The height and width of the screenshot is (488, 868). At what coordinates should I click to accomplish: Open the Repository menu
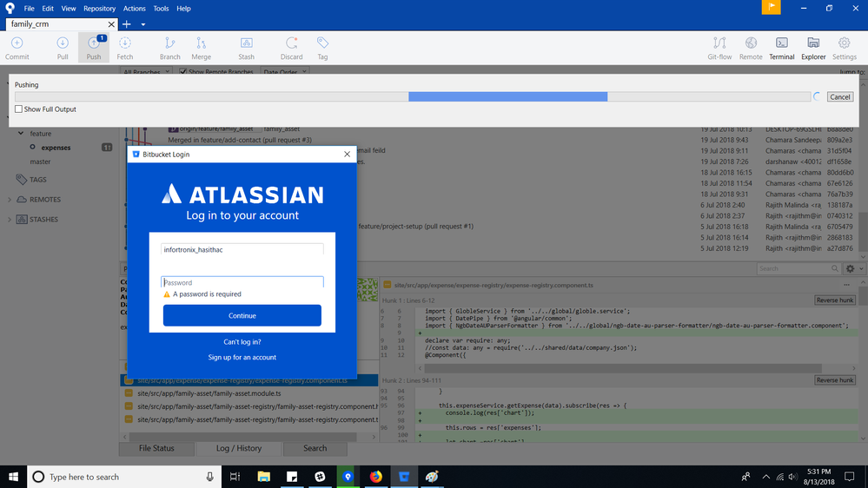100,9
